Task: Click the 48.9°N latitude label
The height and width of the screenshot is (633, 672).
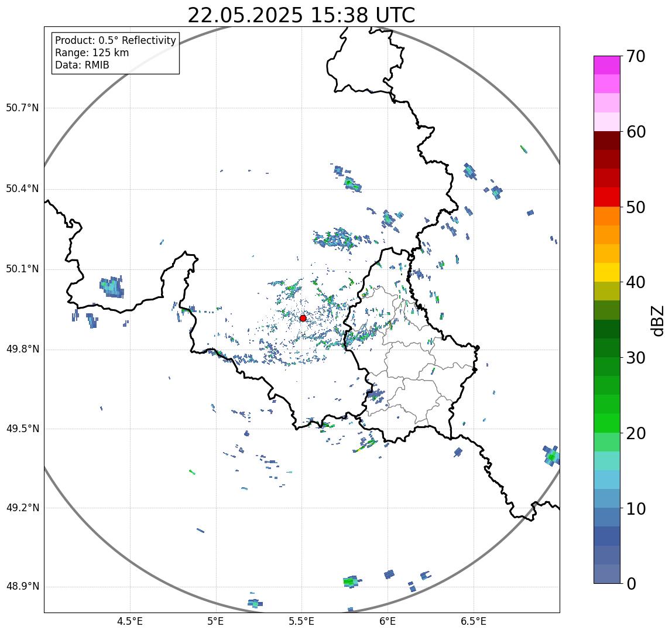Action: click(22, 587)
